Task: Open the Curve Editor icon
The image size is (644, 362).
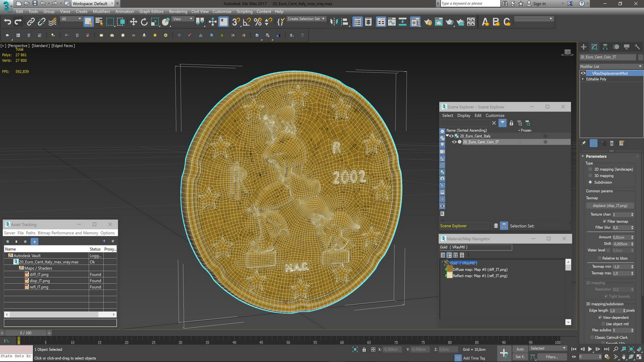Action: click(392, 22)
